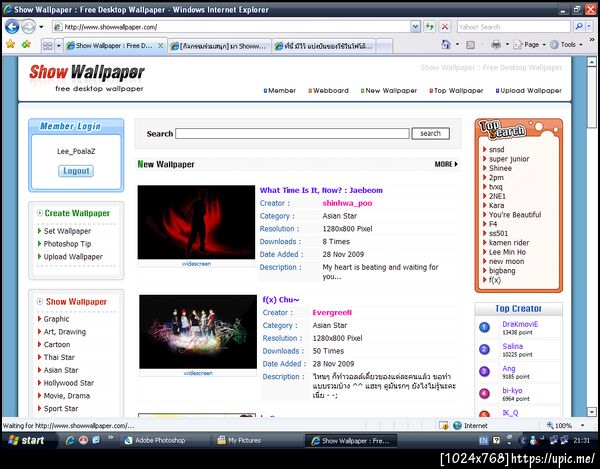The image size is (600, 469).
Task: Open the Tools menu
Action: 566,45
